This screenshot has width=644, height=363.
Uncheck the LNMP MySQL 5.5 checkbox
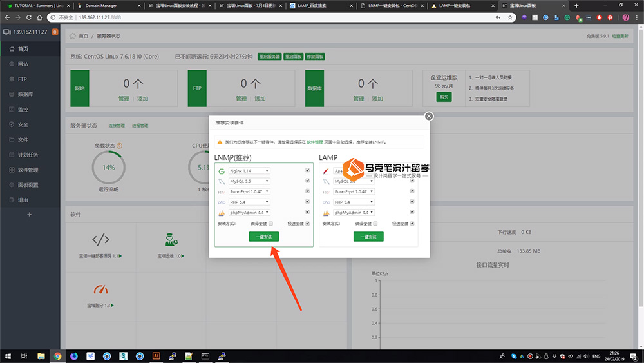[308, 181]
